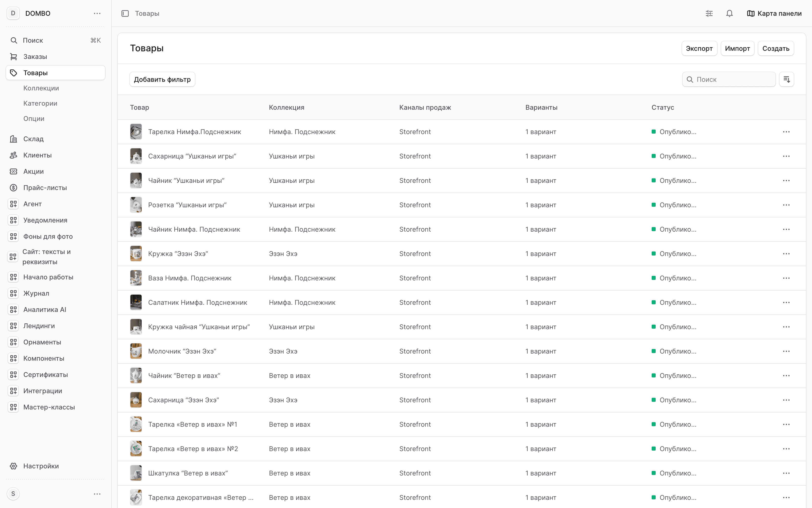The image size is (812, 508).
Task: Open product Чайник Нимфа. Подснежник
Action: 194,229
